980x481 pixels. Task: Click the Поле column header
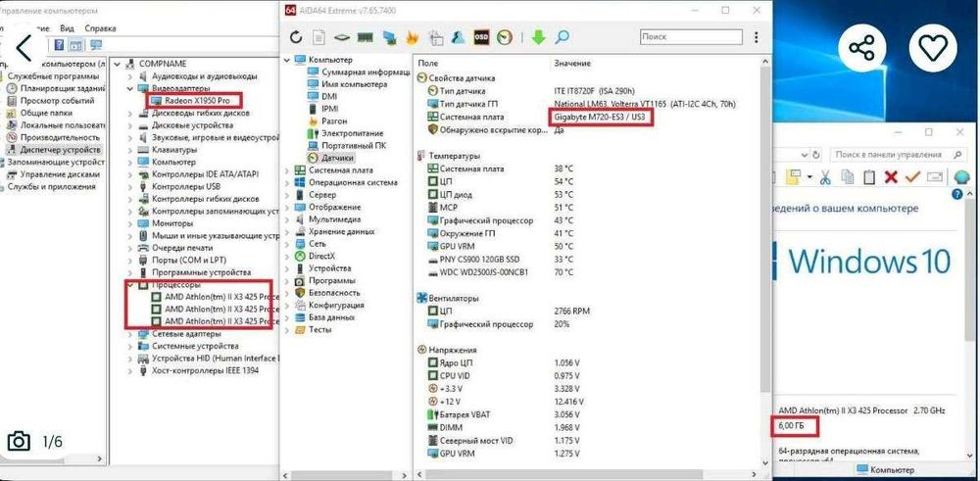click(427, 63)
